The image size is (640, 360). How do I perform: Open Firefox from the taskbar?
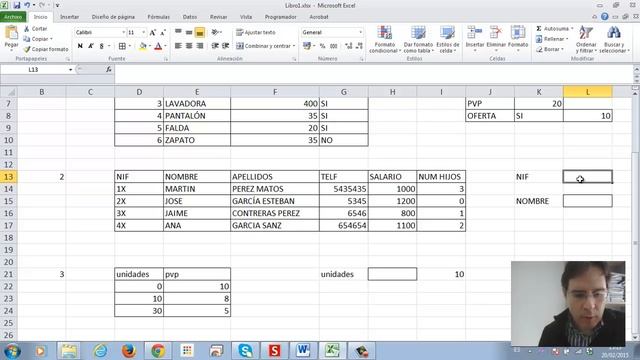click(x=129, y=351)
